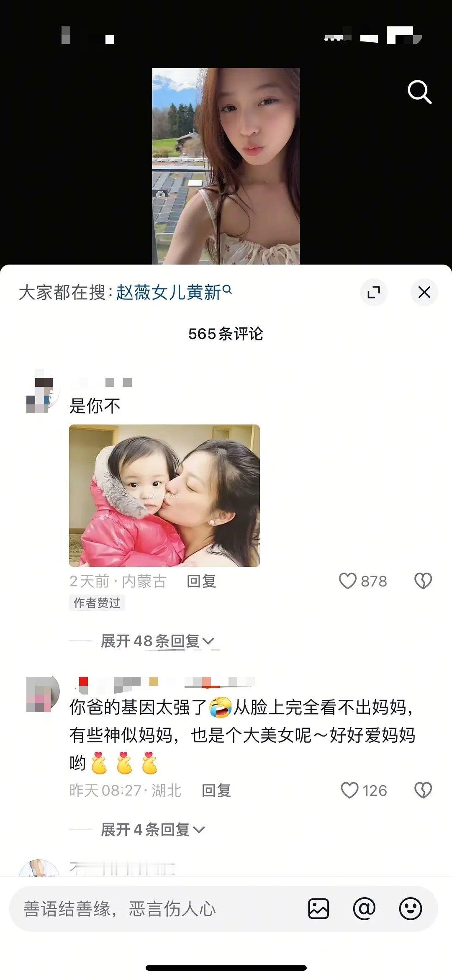Tap the @ mention icon
Screen dimensions: 452x980
pyautogui.click(x=364, y=909)
